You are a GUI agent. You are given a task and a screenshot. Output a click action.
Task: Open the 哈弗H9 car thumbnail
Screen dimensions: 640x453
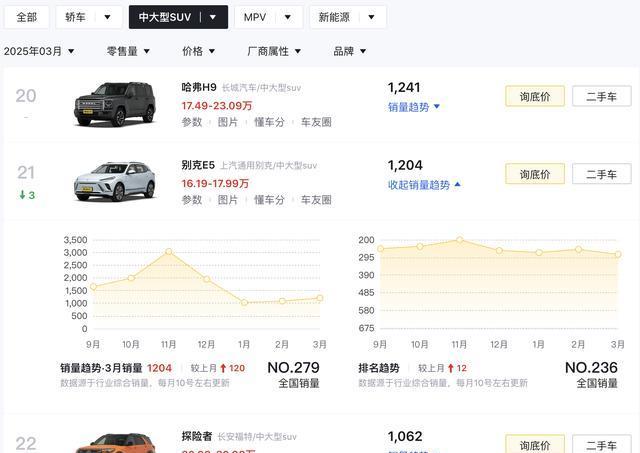click(x=114, y=103)
